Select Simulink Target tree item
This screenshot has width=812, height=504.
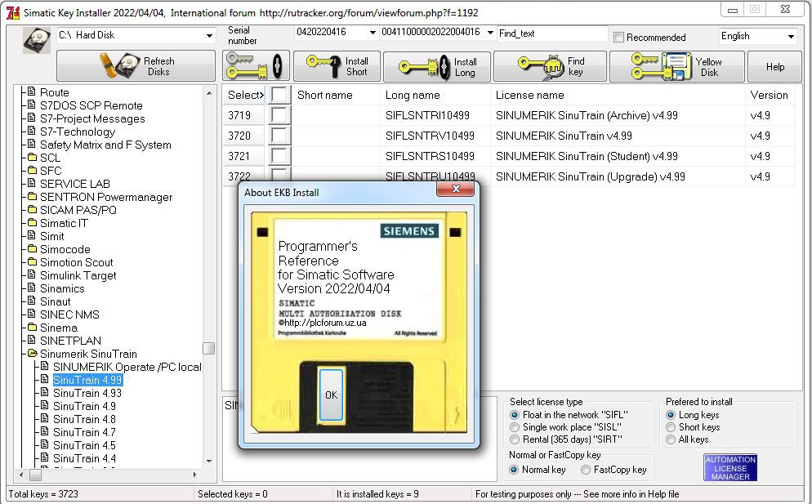click(x=78, y=275)
